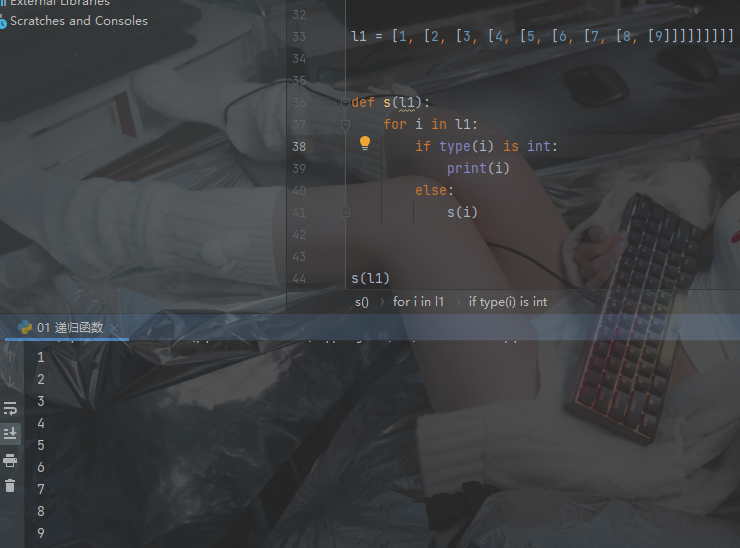Click the recursive call 's(i)'
Viewport: 740px width, 548px height.
[x=462, y=212]
